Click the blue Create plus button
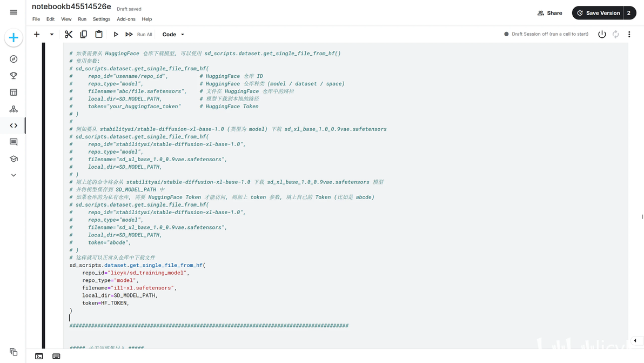Image resolution: width=644 pixels, height=363 pixels. (x=14, y=38)
